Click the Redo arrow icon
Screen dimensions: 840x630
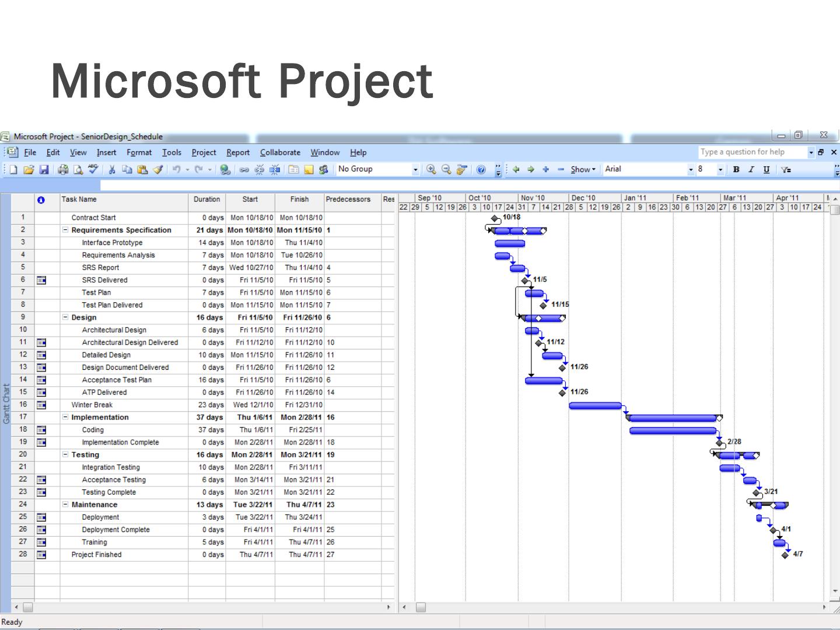coord(199,170)
